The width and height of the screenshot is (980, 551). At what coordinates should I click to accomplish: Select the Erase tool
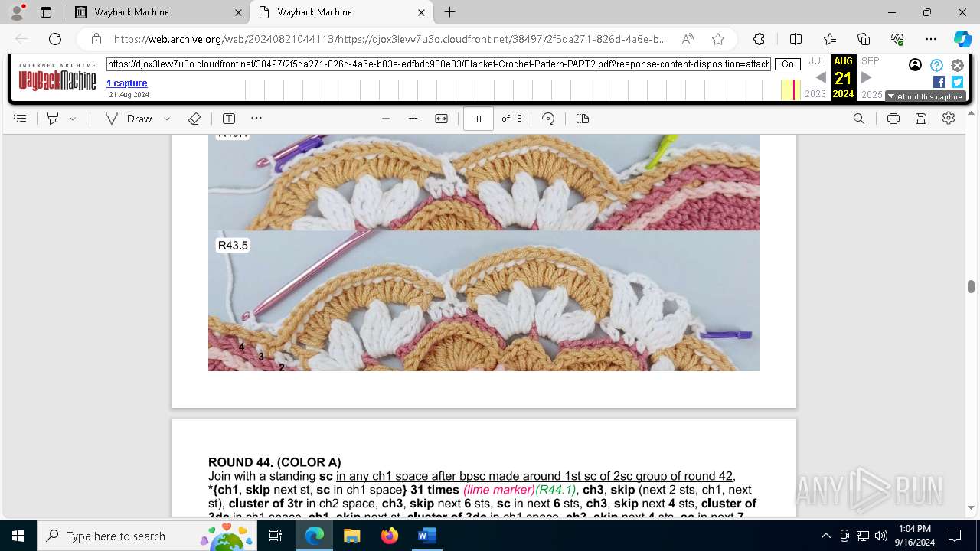194,119
